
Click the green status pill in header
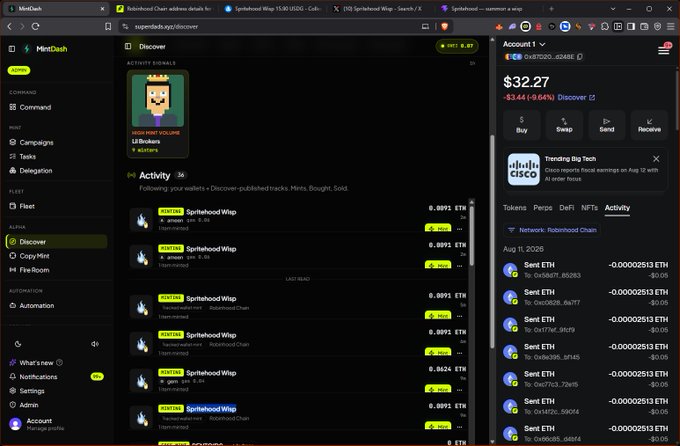tap(457, 46)
